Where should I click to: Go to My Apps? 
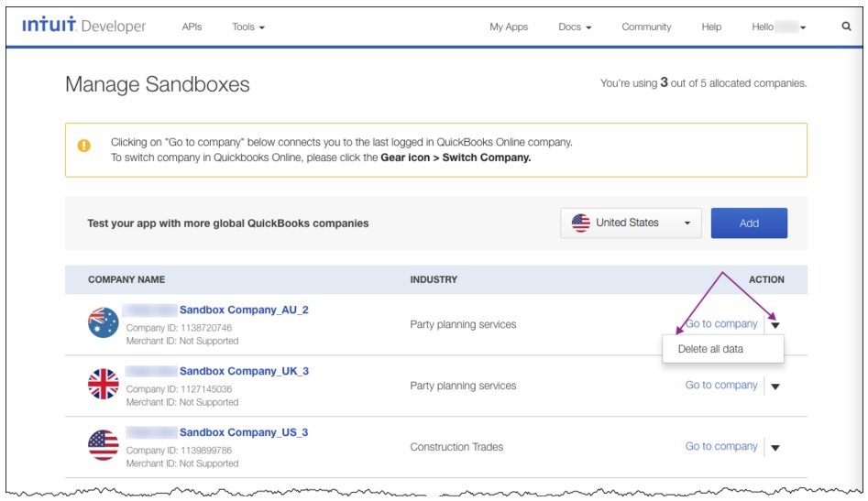pos(508,27)
